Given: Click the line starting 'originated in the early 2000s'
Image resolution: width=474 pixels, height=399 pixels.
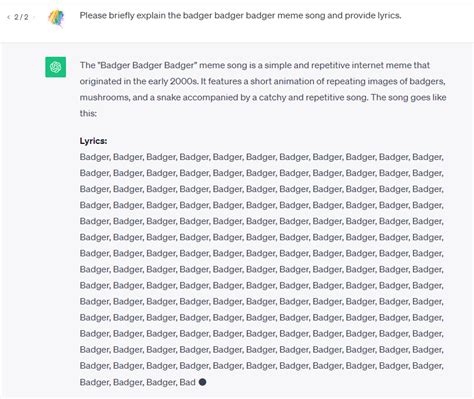Looking at the screenshot, I should tap(263, 81).
